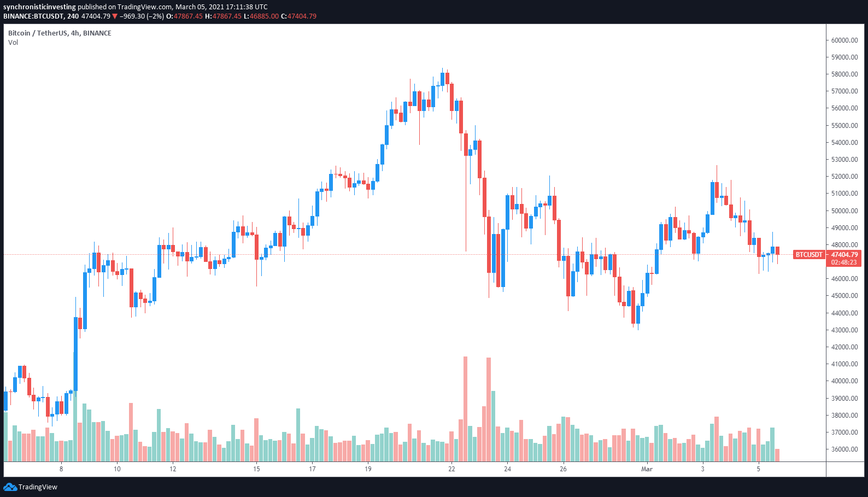Click the synchronisticinvesting author name
Screen dimensions: 868x497
(39, 7)
